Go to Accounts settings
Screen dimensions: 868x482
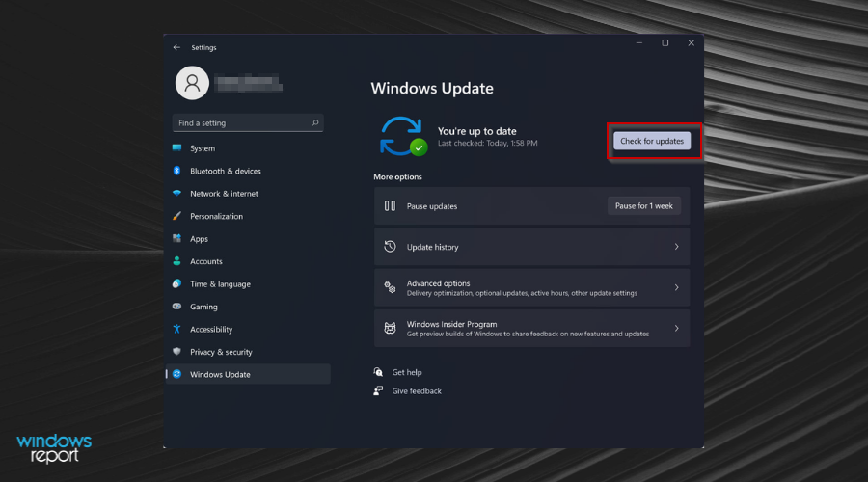point(248,262)
